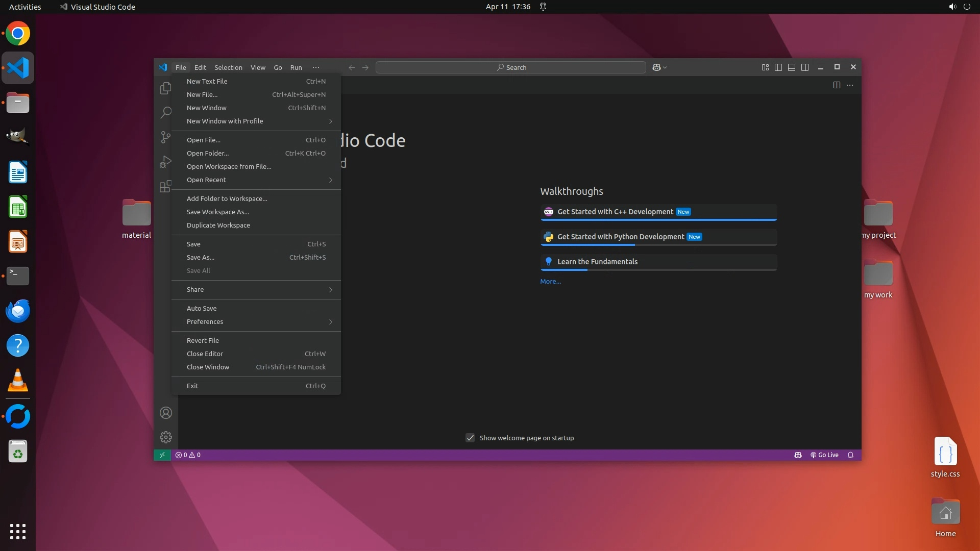This screenshot has width=980, height=551.
Task: Uncheck Show welcome page on startup
Action: 470,438
